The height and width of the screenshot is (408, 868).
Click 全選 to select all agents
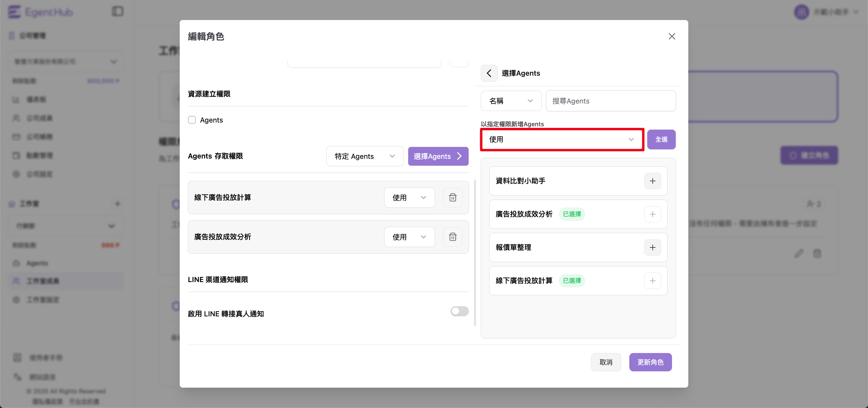coord(661,140)
